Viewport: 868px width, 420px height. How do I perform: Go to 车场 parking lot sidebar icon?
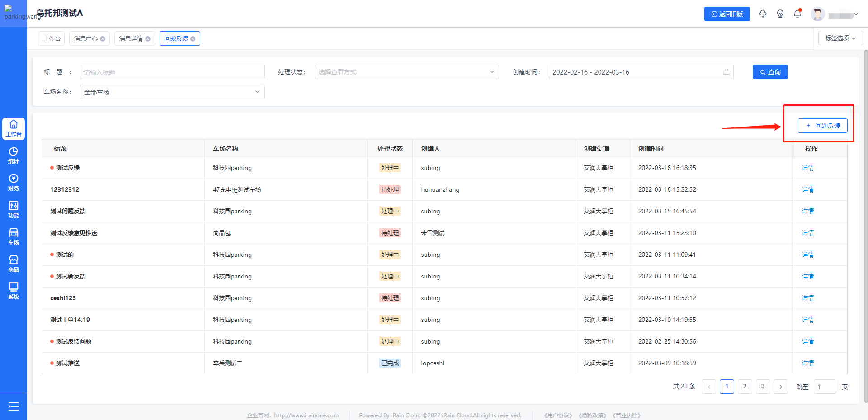pos(14,236)
